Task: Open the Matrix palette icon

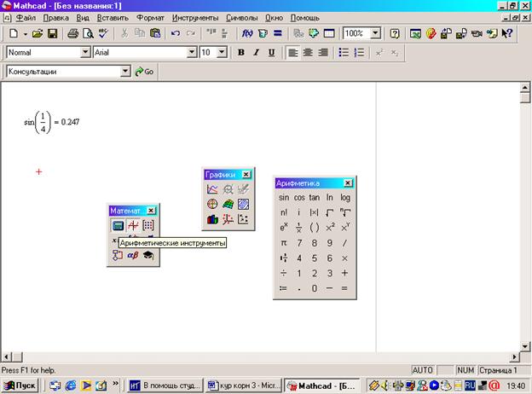Action: 148,225
